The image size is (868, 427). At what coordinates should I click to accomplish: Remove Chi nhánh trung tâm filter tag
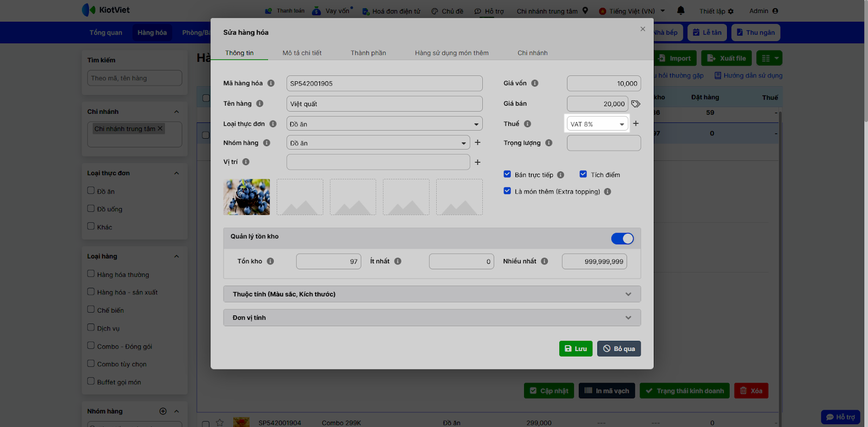(x=160, y=128)
